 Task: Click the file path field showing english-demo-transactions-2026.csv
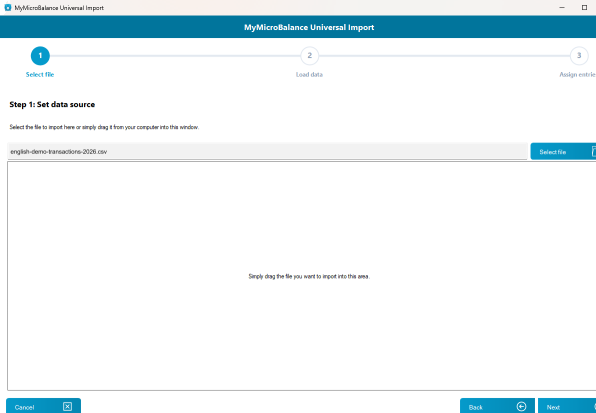pyautogui.click(x=267, y=151)
